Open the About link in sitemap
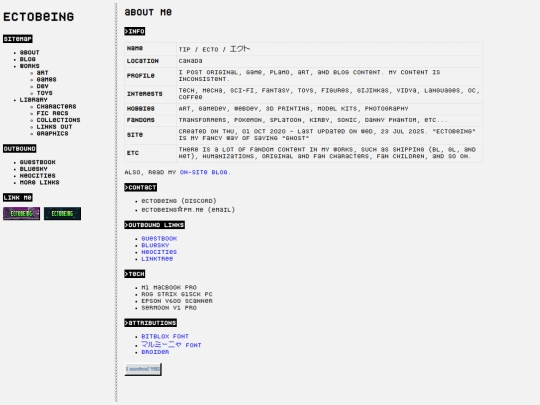 pyautogui.click(x=29, y=52)
